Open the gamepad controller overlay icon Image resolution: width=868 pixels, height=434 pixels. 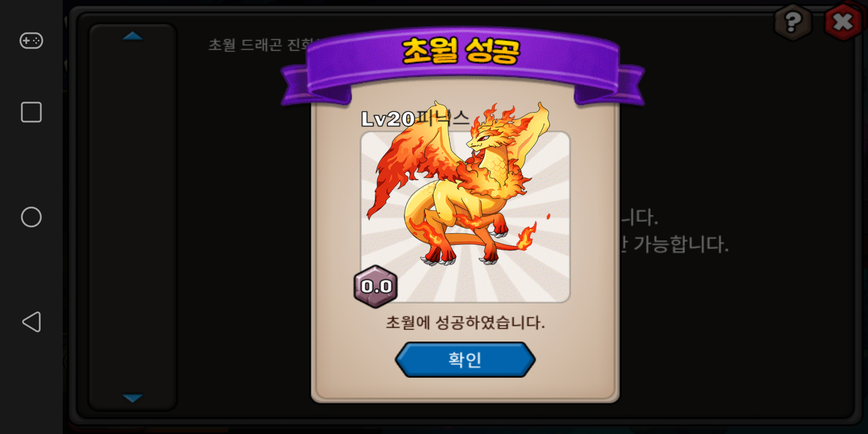[x=31, y=41]
